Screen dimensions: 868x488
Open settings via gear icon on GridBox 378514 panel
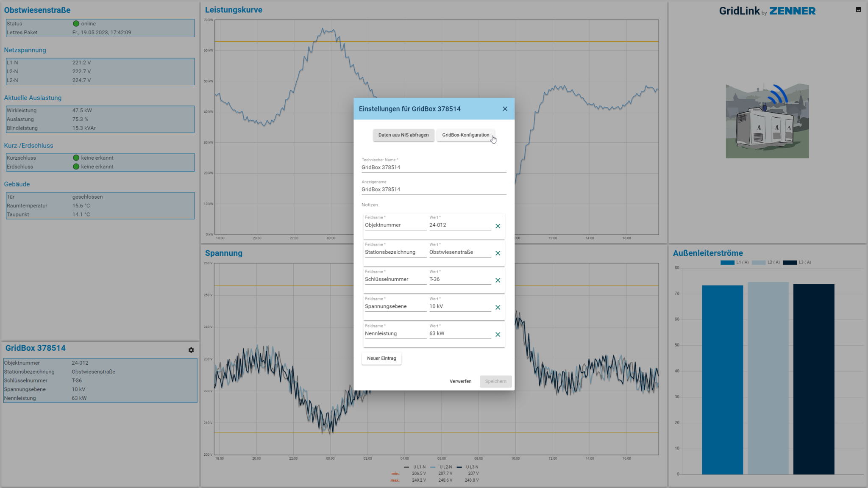[x=191, y=350]
